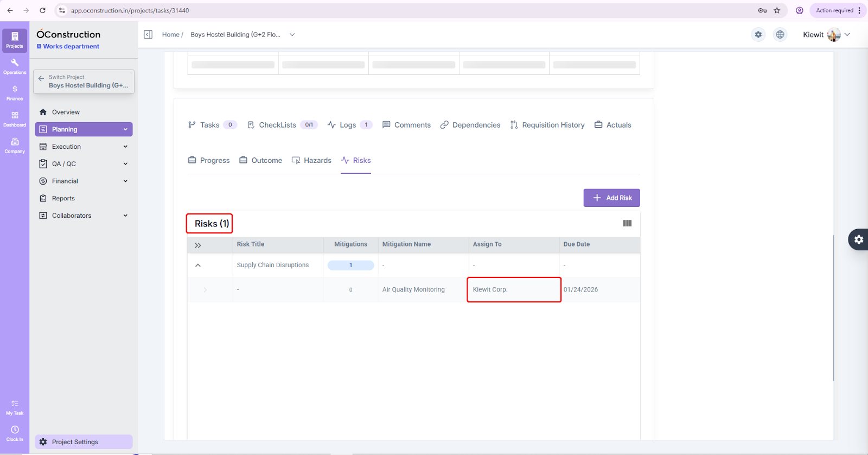Image resolution: width=868 pixels, height=455 pixels.
Task: Click the Home breadcrumb link
Action: tap(170, 35)
